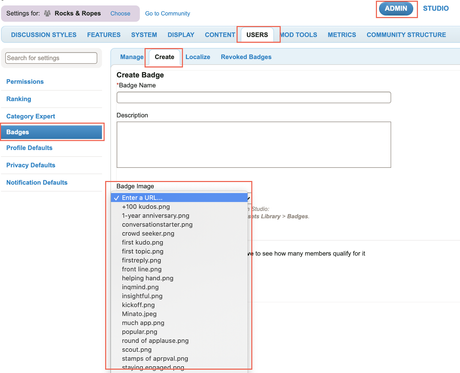This screenshot has height=373, width=460.
Task: Choose first kudo.png option
Action: (179, 242)
